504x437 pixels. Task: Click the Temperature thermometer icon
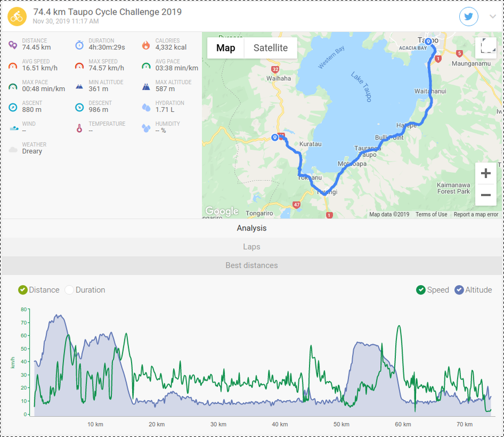point(79,128)
